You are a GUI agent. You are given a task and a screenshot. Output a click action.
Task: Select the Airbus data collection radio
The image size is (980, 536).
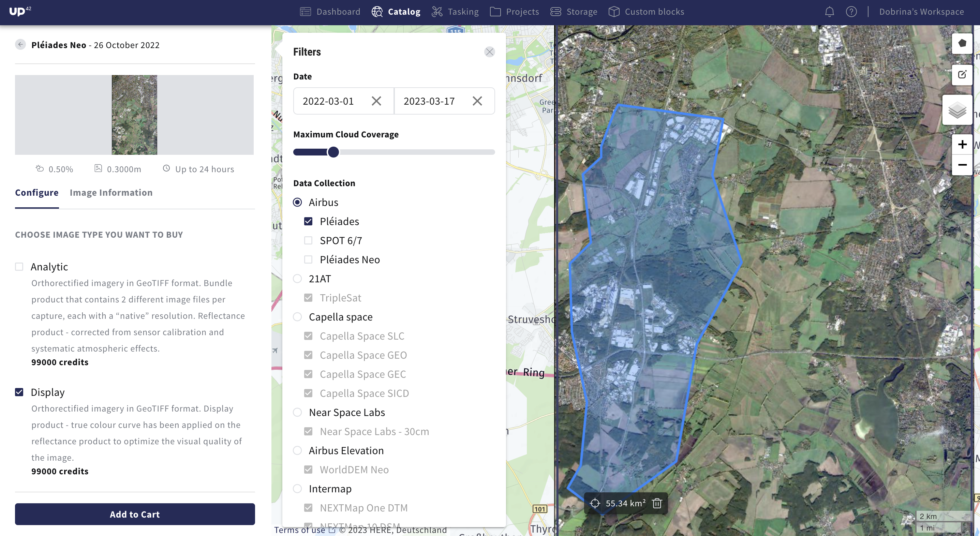coord(297,203)
